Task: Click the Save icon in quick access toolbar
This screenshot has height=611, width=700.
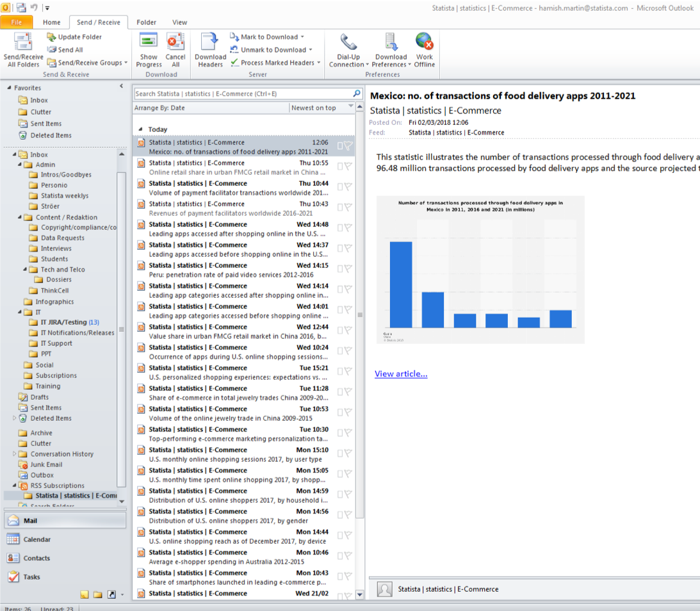Action: 21,8
